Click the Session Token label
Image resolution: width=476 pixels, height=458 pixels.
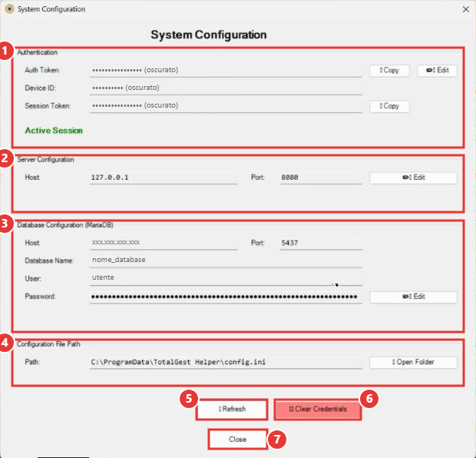[48, 106]
